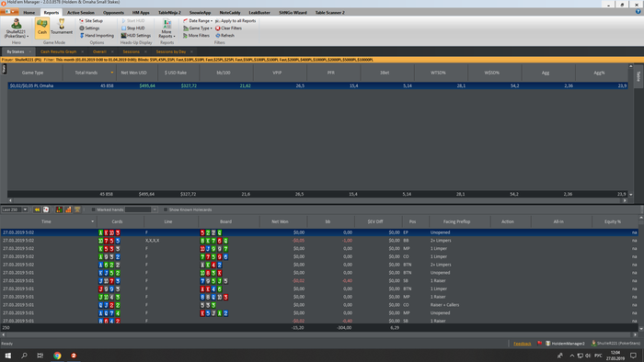Apply filters to all Reports
Viewport: 644px width, 362px height.
236,20
